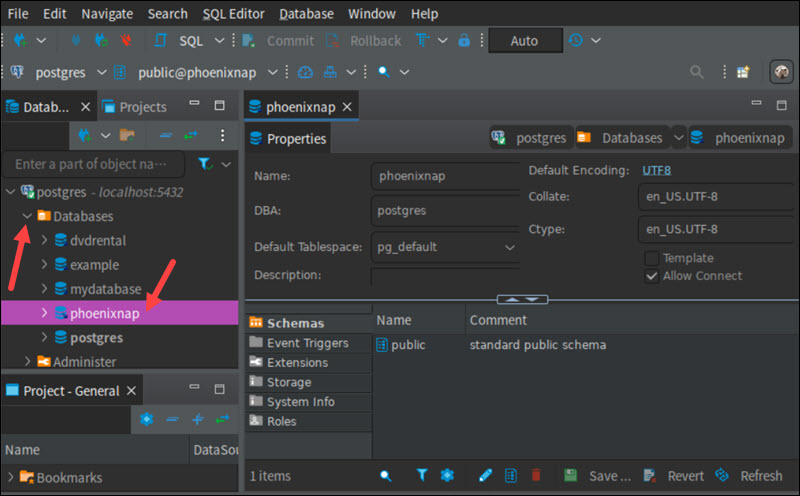Image resolution: width=800 pixels, height=496 pixels.
Task: Click the Description input field
Action: click(445, 276)
